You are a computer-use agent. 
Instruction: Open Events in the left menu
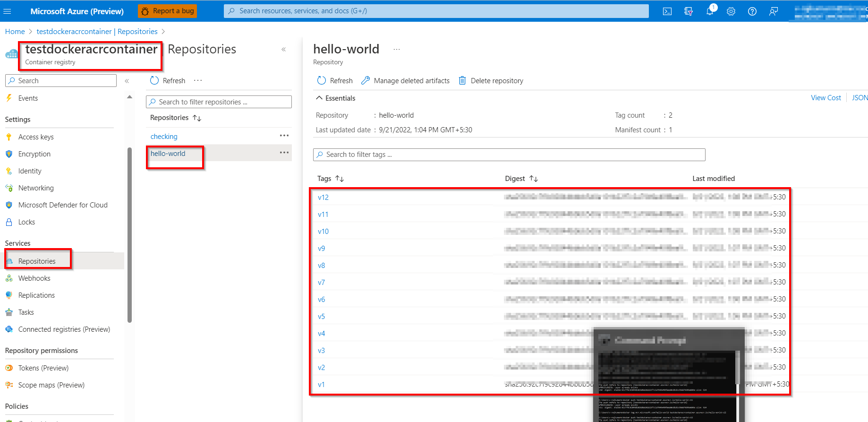[28, 98]
